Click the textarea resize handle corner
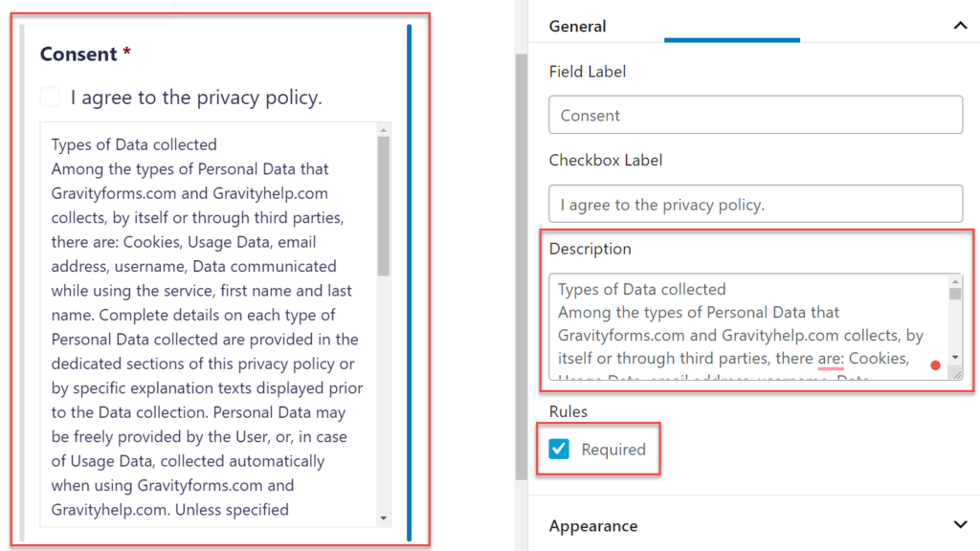Image resolution: width=980 pixels, height=551 pixels. pyautogui.click(x=956, y=374)
